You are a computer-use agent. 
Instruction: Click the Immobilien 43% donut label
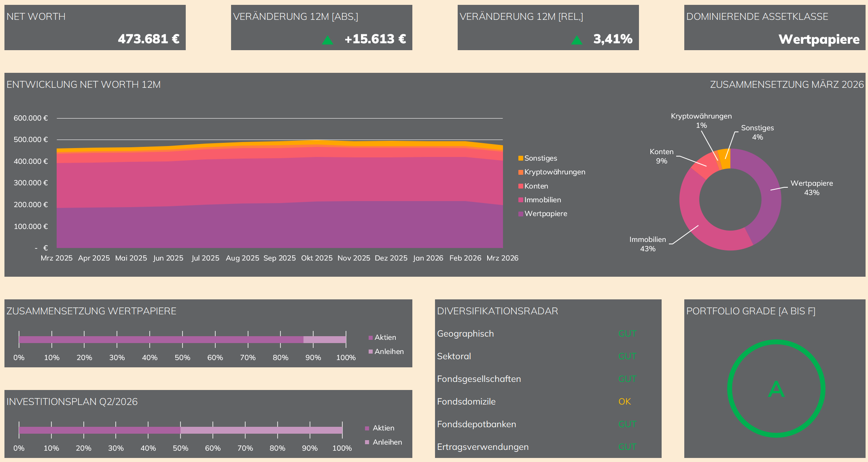coord(647,244)
